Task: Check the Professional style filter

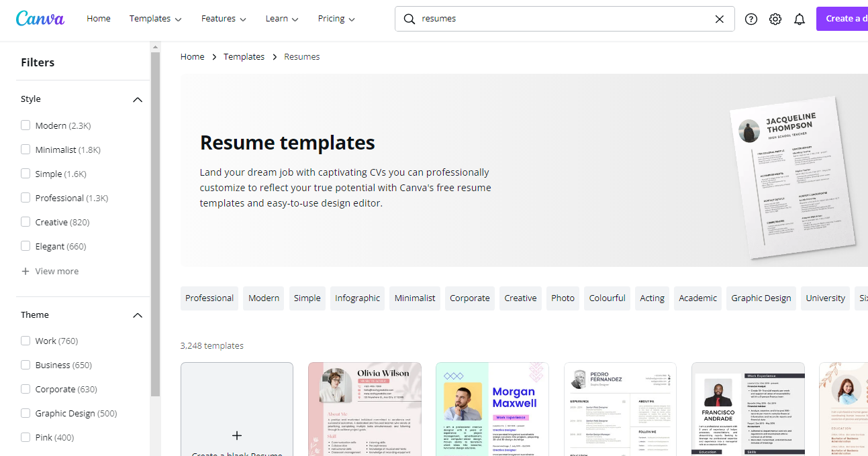Action: click(26, 198)
